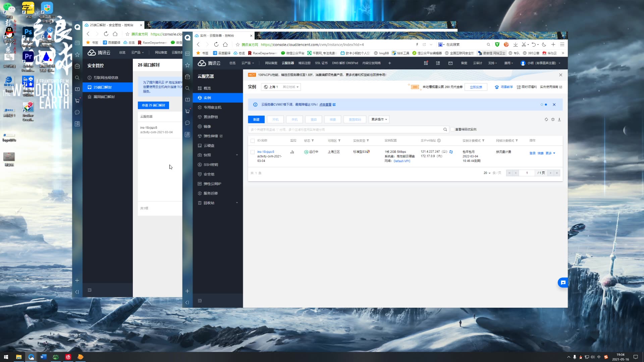Select 安全组 in the left sidebar
Screen dimensions: 644x362
coord(209,174)
